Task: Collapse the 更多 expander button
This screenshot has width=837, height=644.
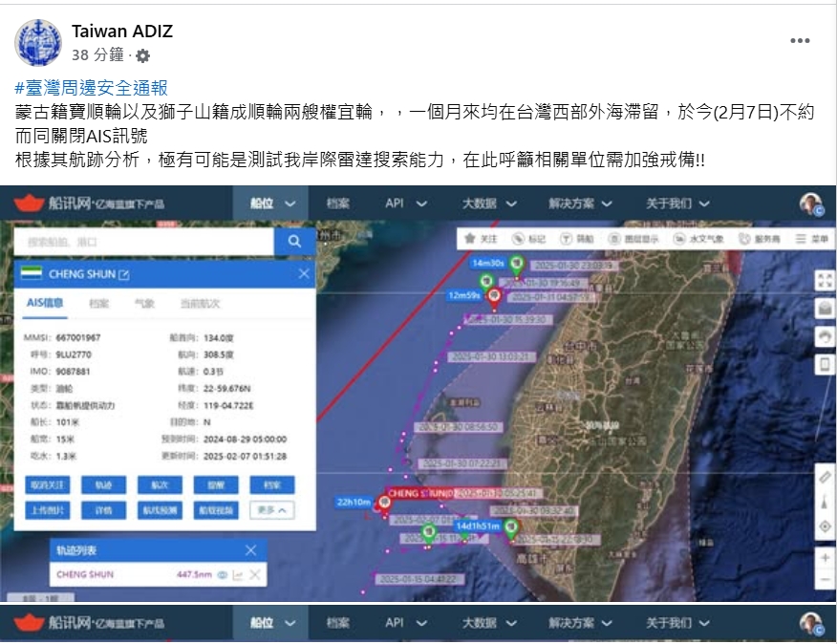Action: (x=272, y=510)
